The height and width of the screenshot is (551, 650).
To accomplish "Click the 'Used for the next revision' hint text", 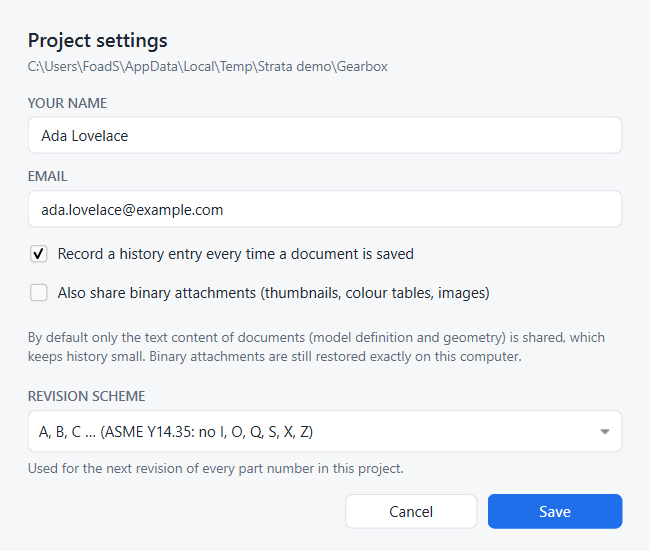I will tap(216, 468).
